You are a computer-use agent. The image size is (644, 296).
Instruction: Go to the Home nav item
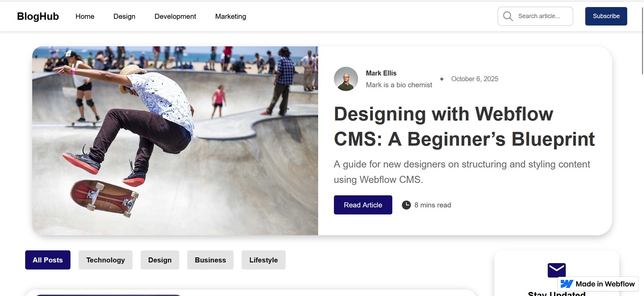[85, 16]
